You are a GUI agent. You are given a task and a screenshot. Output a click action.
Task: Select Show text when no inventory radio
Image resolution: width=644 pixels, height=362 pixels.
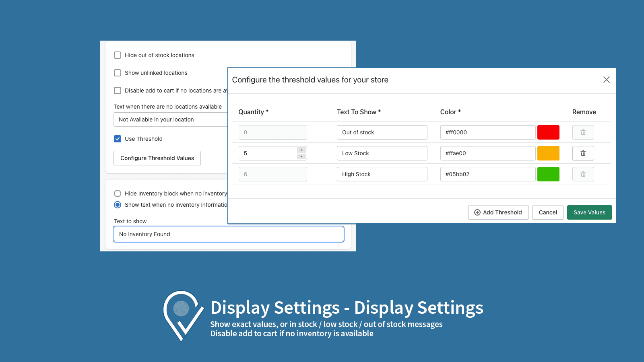click(118, 205)
